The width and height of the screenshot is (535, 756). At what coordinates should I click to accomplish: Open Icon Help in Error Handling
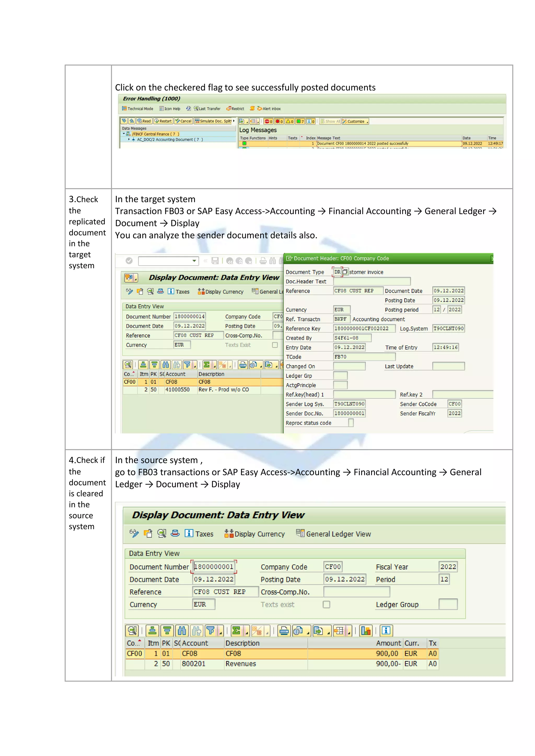[x=170, y=109]
